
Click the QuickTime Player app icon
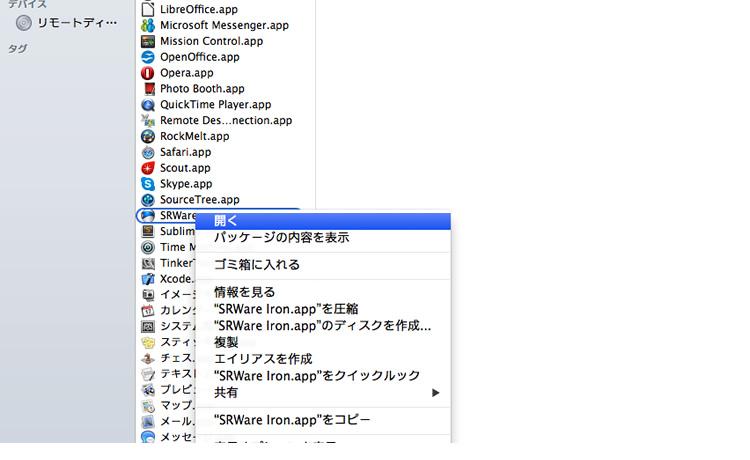point(148,105)
